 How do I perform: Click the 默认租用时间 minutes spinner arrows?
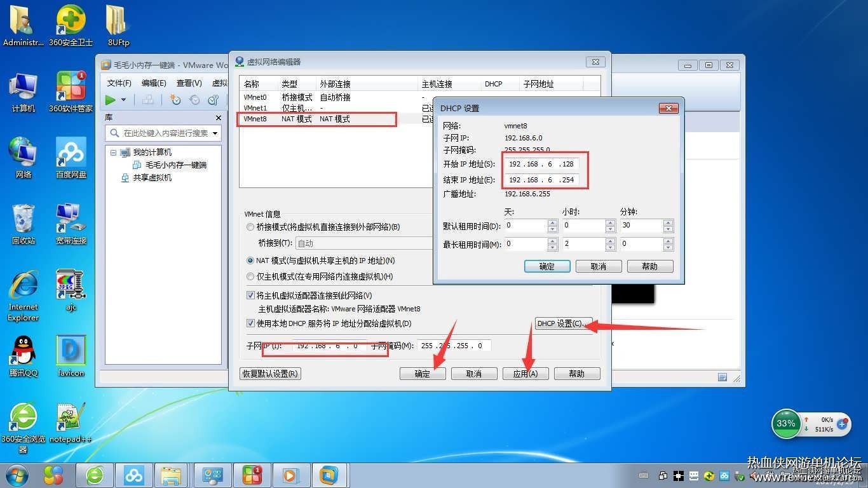coord(668,226)
